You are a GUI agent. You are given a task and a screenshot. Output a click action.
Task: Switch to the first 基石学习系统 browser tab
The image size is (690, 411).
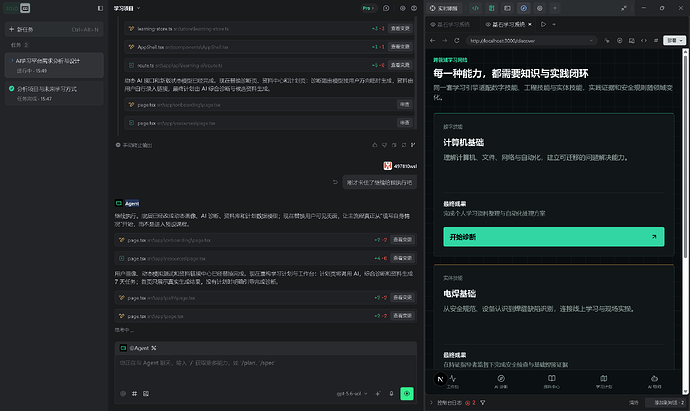pyautogui.click(x=450, y=25)
